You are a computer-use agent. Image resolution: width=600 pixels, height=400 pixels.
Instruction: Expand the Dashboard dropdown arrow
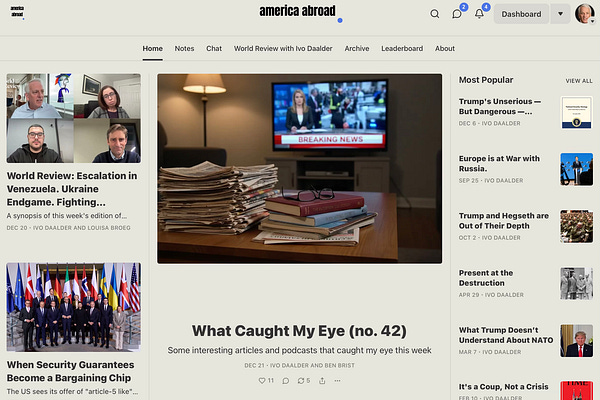pos(560,14)
